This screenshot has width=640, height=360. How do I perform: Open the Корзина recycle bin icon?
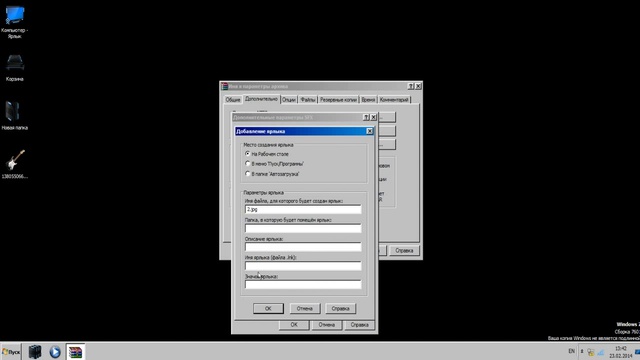click(x=15, y=68)
